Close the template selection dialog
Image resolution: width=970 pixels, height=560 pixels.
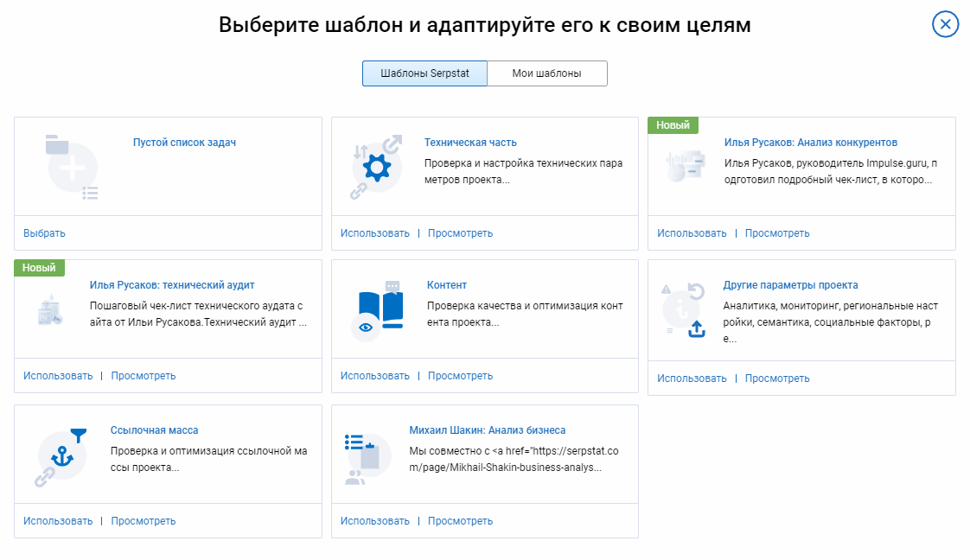pyautogui.click(x=945, y=24)
